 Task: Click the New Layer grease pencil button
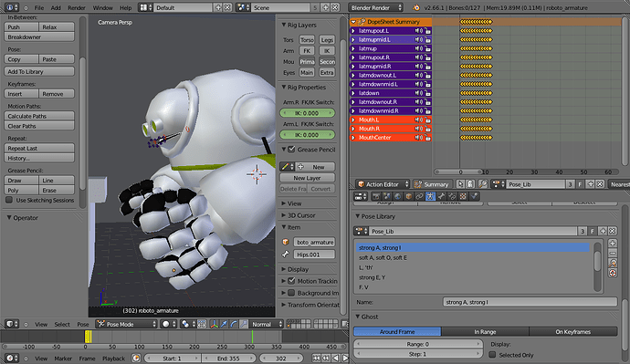pos(307,178)
